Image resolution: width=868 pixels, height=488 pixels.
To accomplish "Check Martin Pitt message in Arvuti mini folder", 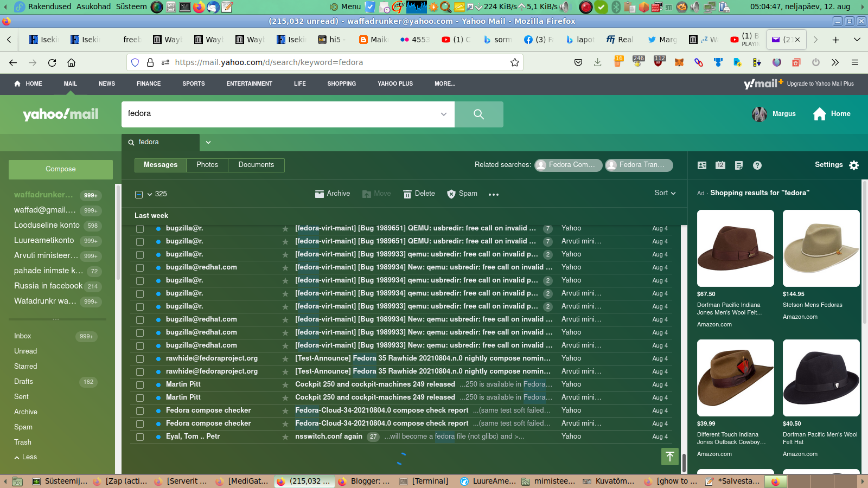I will pyautogui.click(x=140, y=398).
